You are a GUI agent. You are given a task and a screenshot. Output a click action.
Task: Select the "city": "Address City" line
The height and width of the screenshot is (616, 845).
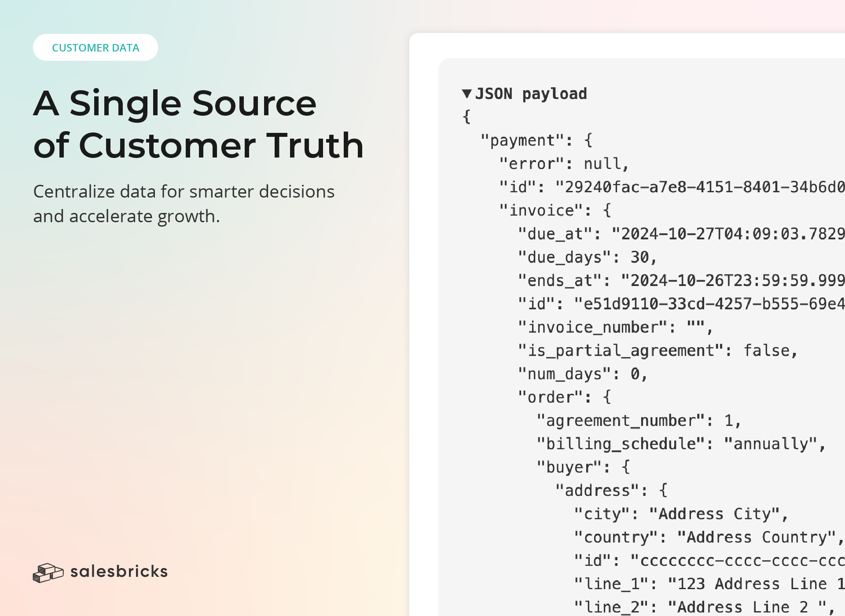pyautogui.click(x=680, y=514)
